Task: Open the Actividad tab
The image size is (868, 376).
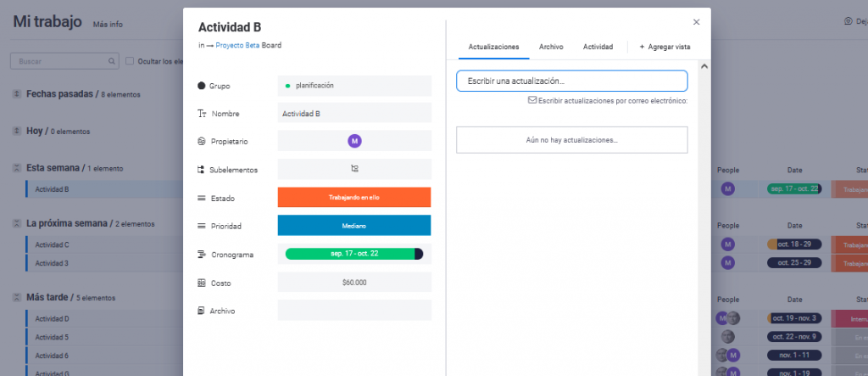Action: click(598, 47)
